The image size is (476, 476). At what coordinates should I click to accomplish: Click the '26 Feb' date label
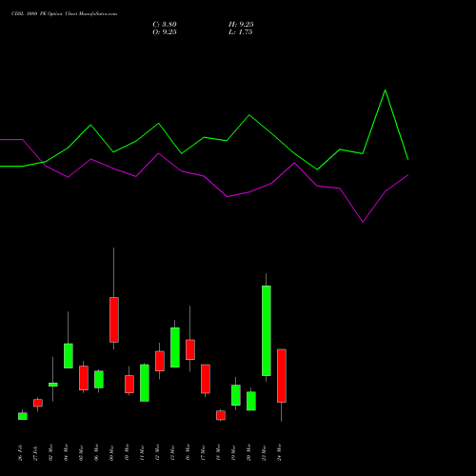(21, 453)
